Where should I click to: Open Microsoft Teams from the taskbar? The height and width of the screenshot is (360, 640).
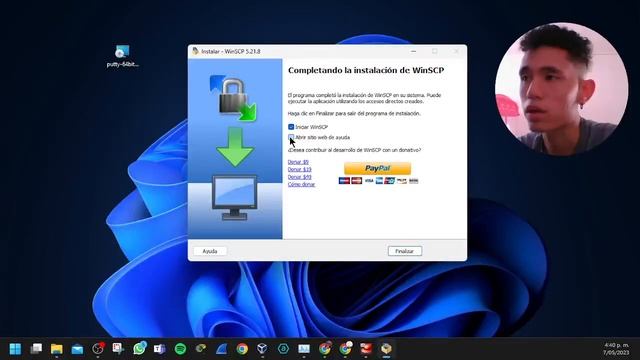[160, 349]
